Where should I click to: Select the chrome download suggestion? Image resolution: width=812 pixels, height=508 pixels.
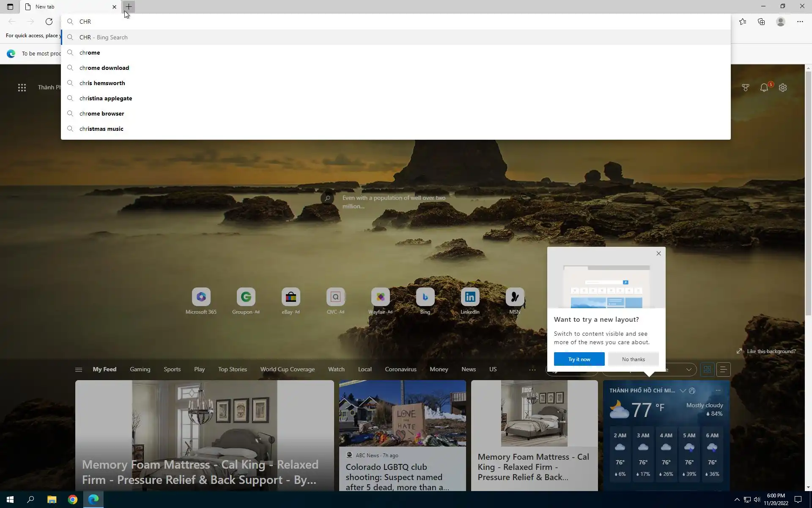pyautogui.click(x=104, y=68)
